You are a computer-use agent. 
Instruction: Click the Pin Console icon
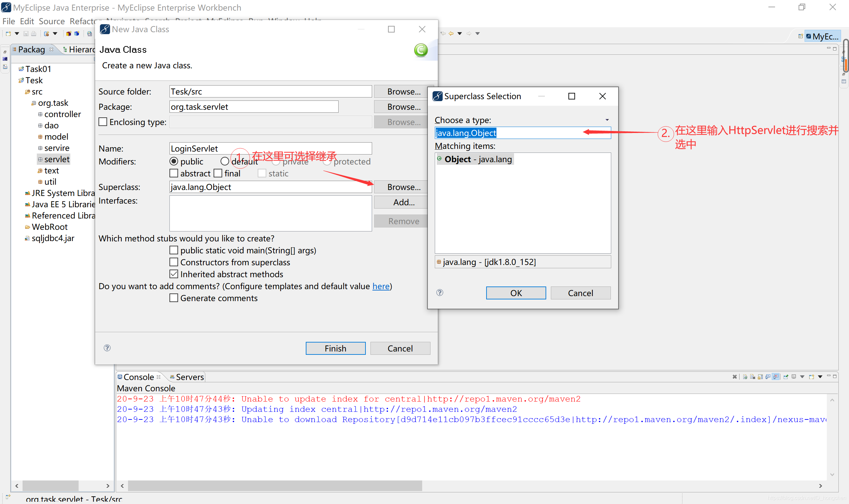point(786,377)
